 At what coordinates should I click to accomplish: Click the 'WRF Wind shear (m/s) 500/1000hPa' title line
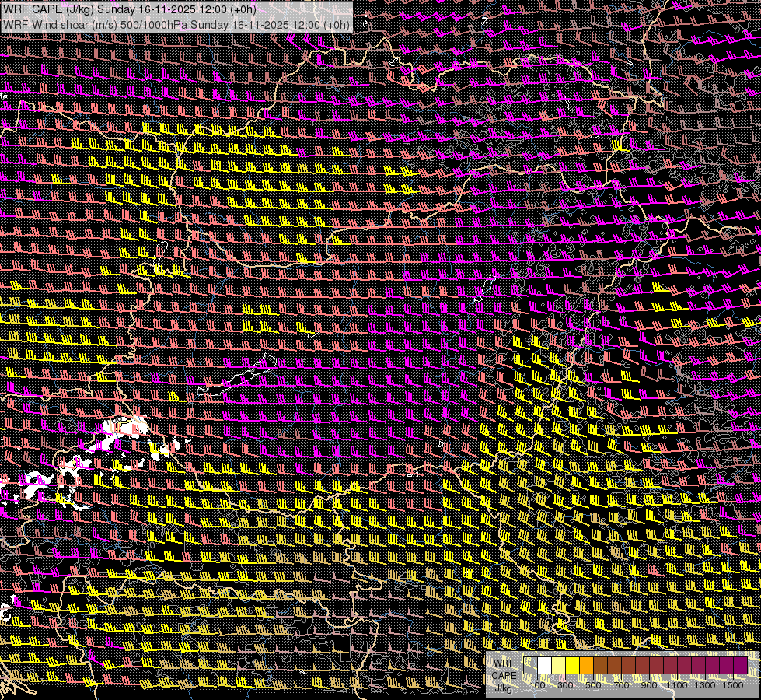click(176, 24)
